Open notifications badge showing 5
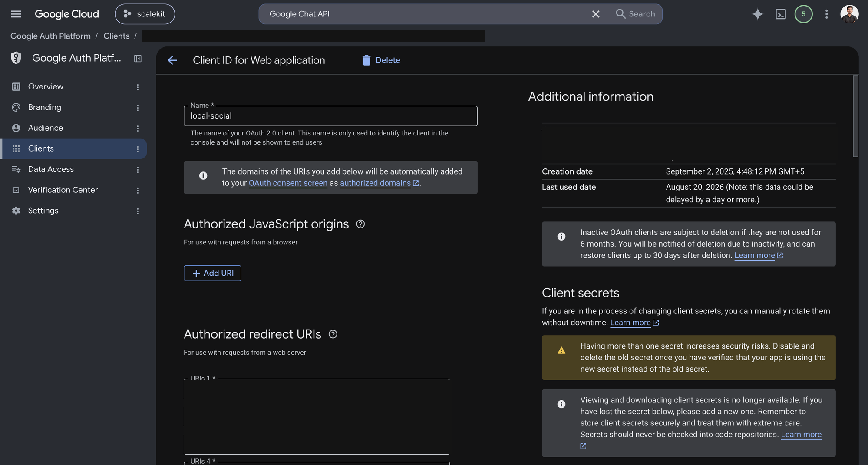This screenshot has width=868, height=465. 803,14
